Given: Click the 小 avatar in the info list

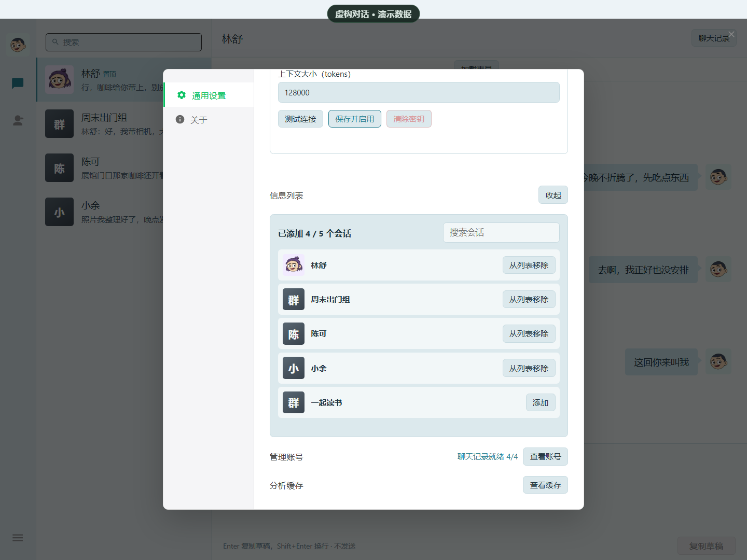Looking at the screenshot, I should pos(294,368).
